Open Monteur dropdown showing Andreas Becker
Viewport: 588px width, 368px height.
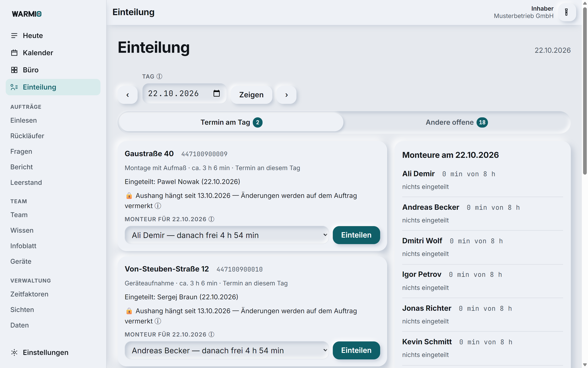point(227,350)
